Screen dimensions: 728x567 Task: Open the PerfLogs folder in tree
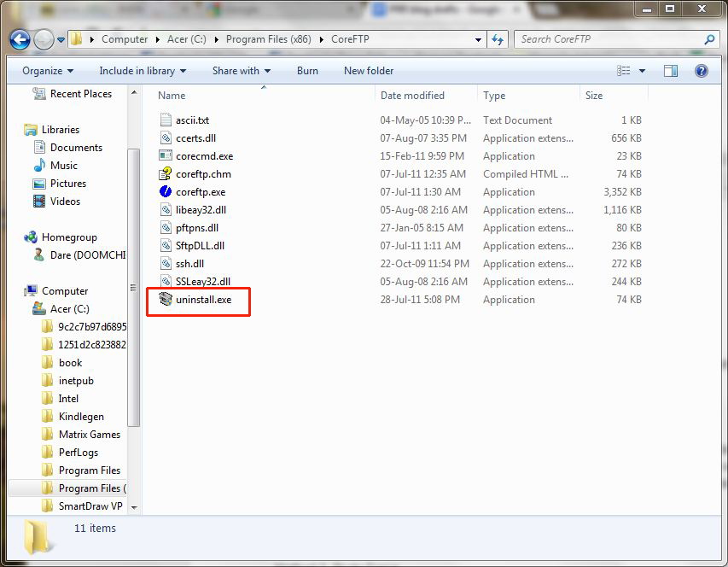click(79, 453)
